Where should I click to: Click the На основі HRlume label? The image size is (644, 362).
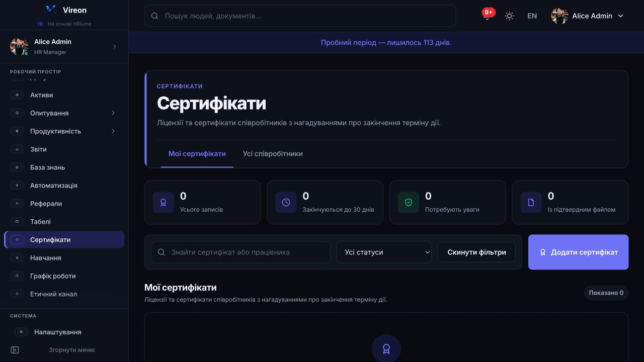click(69, 24)
